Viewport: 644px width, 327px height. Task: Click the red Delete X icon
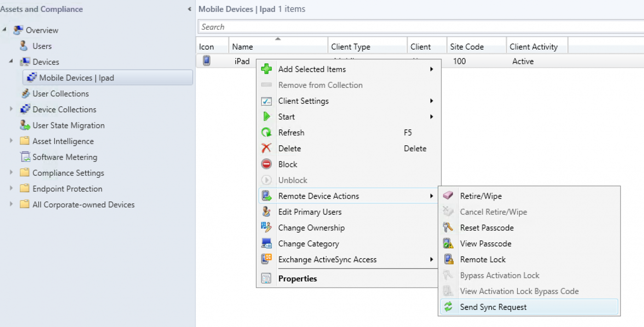pos(267,148)
